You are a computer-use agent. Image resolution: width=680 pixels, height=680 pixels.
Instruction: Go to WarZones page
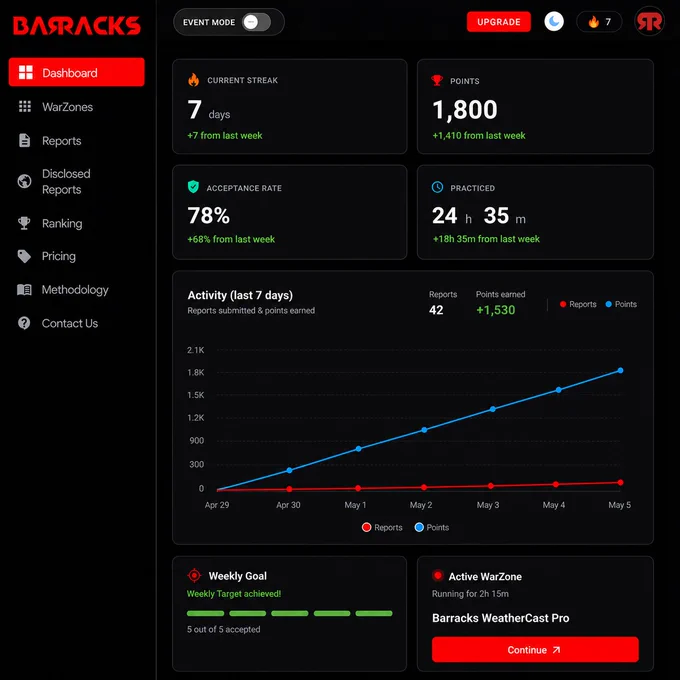67,107
